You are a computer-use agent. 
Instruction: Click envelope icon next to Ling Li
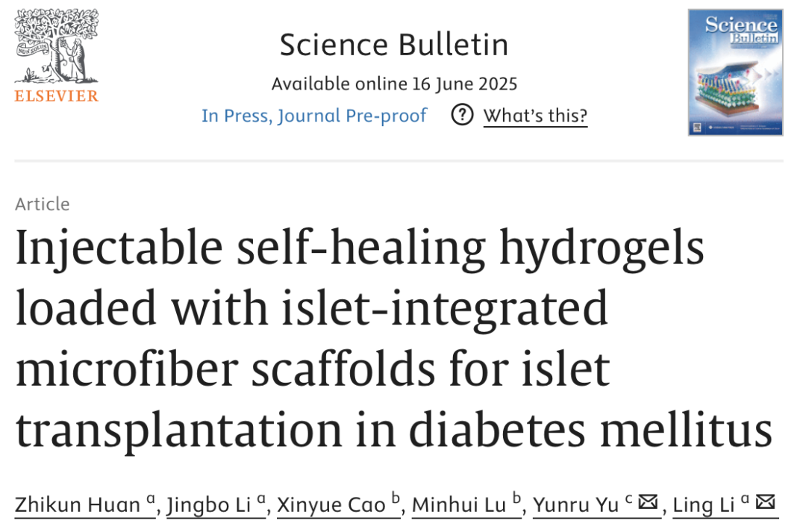(766, 503)
